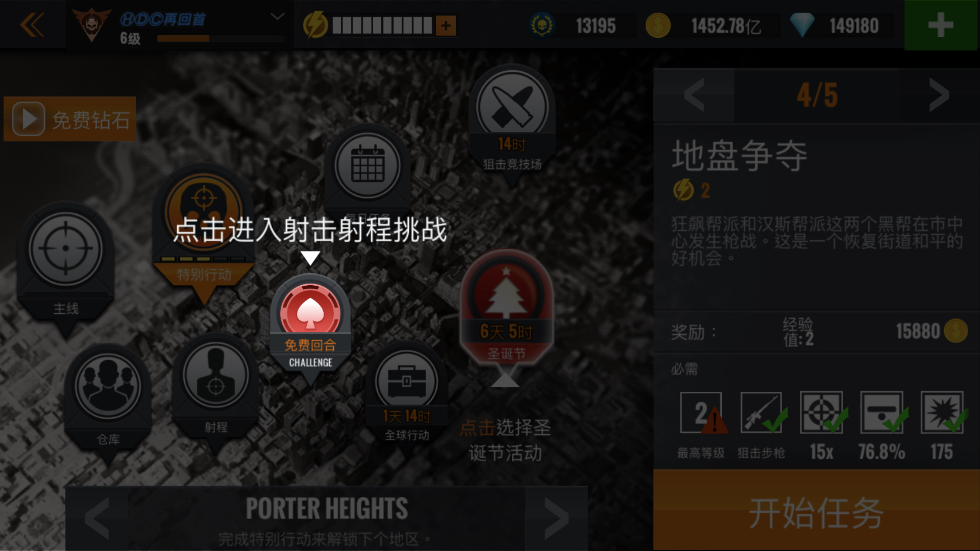The height and width of the screenshot is (551, 980).
Task: Switch to next region after Porter Heights
Action: pos(557,518)
